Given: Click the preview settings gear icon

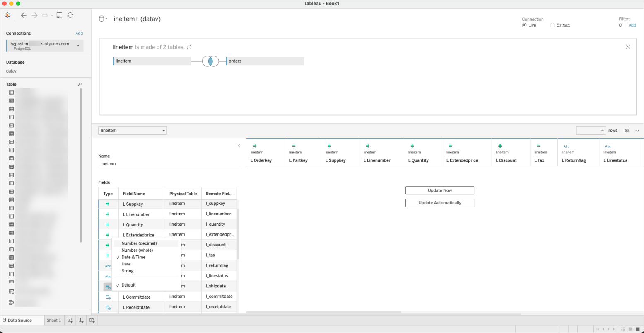Looking at the screenshot, I should pyautogui.click(x=627, y=131).
